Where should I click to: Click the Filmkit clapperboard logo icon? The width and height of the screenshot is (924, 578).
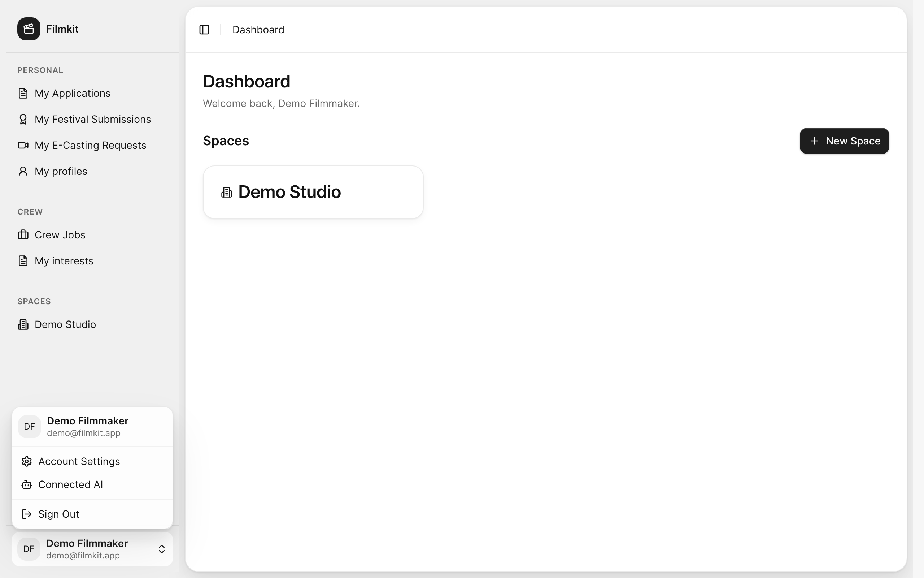coord(29,29)
